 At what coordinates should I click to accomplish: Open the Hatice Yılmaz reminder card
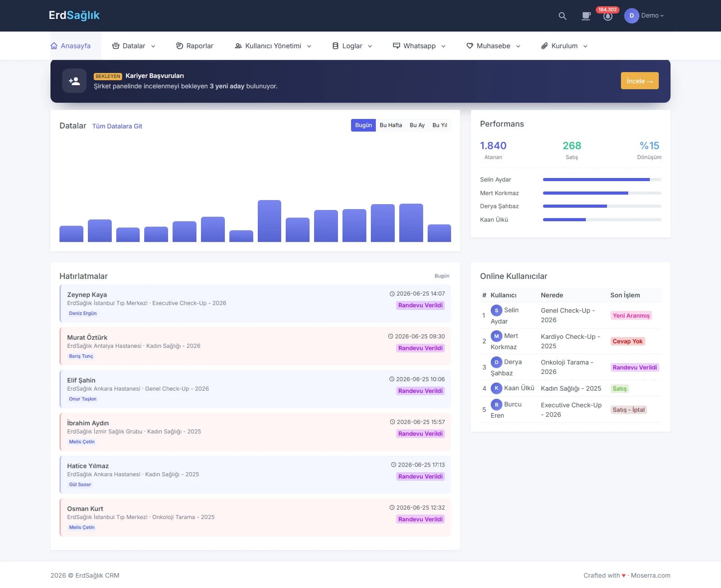[x=255, y=475]
